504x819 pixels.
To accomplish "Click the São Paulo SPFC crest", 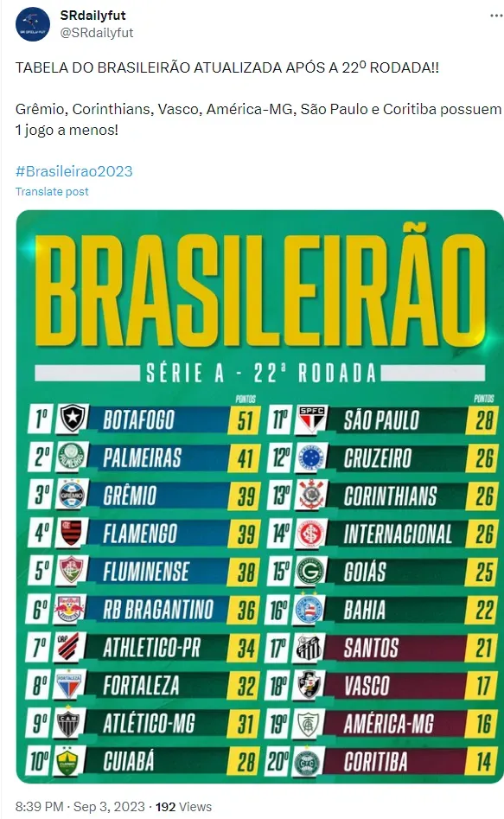I will [x=312, y=419].
